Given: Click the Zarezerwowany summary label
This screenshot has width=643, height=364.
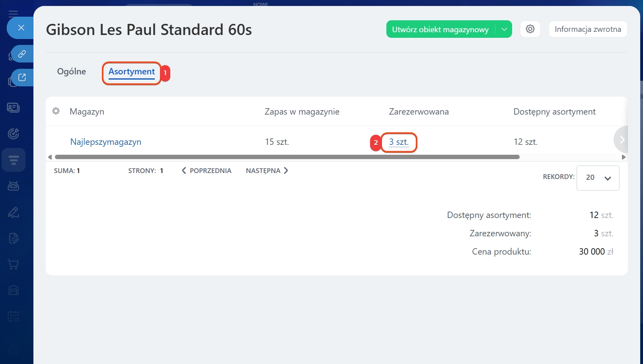Looking at the screenshot, I should click(500, 234).
